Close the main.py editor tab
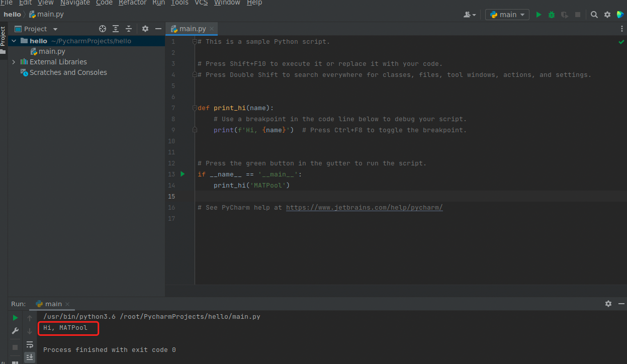The image size is (627, 364). 212,29
